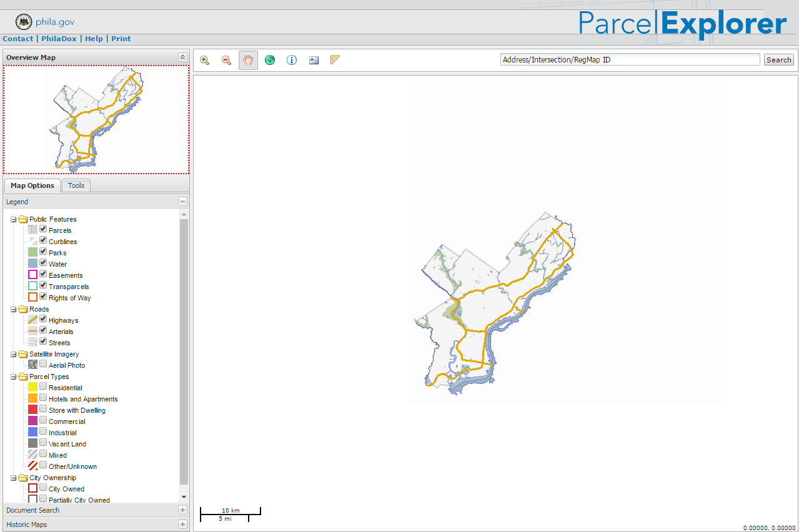Click the Highways layer symbol icon

[x=33, y=320]
